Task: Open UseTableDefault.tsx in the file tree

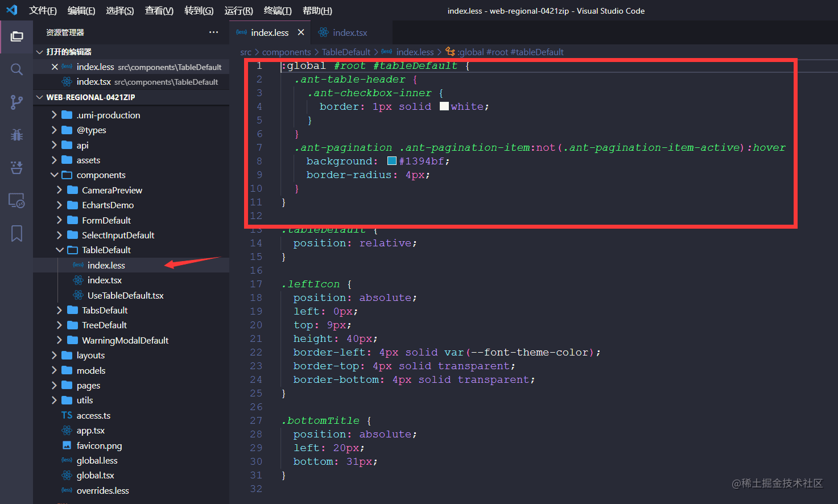Action: tap(125, 295)
